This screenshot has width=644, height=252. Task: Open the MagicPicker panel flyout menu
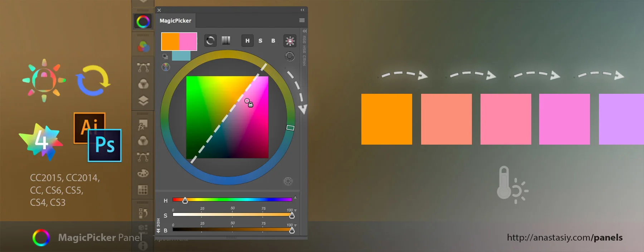pyautogui.click(x=302, y=20)
